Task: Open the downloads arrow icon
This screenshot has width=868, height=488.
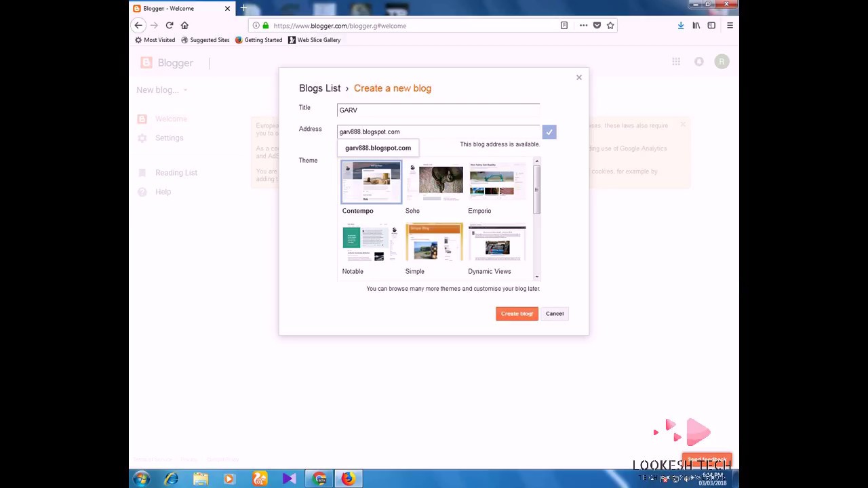Action: point(681,26)
